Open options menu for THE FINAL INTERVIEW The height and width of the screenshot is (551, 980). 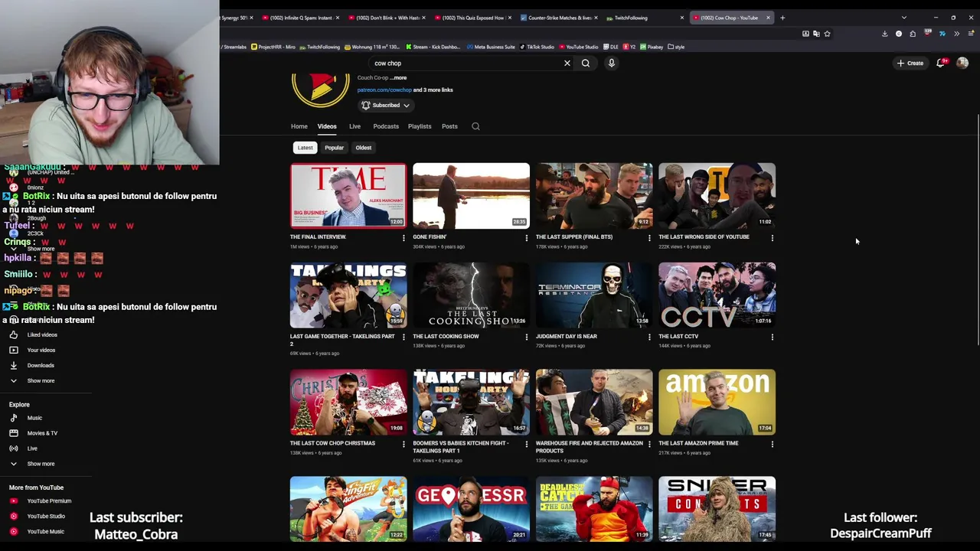coord(403,238)
